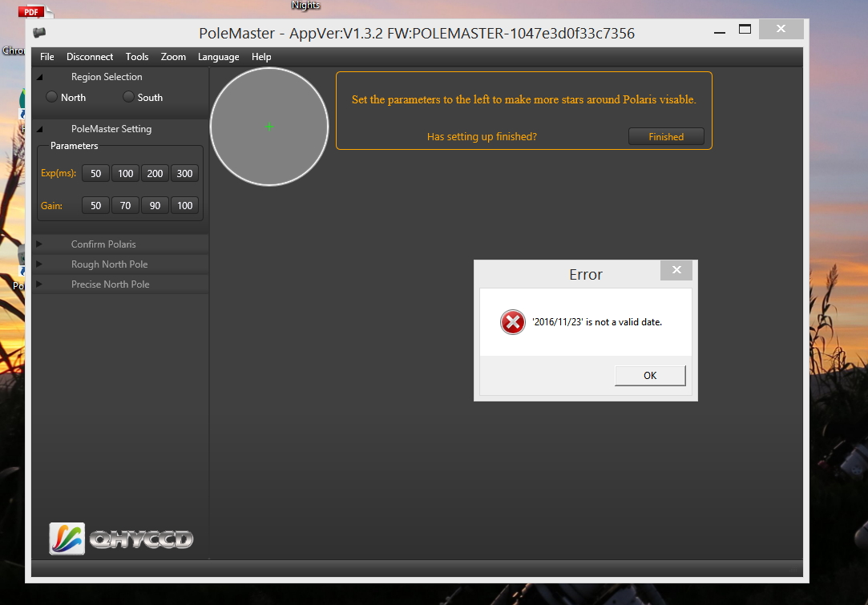868x605 pixels.
Task: Set exposure to 100 ms
Action: (126, 173)
